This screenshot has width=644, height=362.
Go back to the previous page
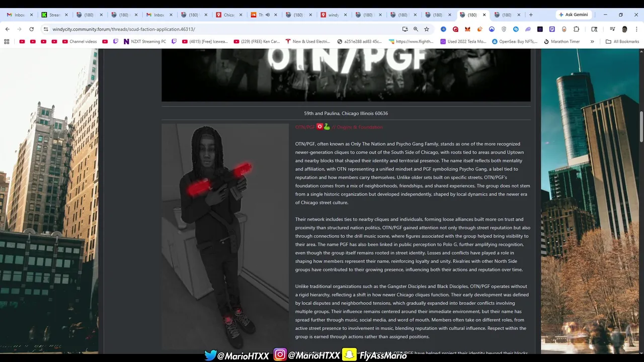tap(7, 29)
